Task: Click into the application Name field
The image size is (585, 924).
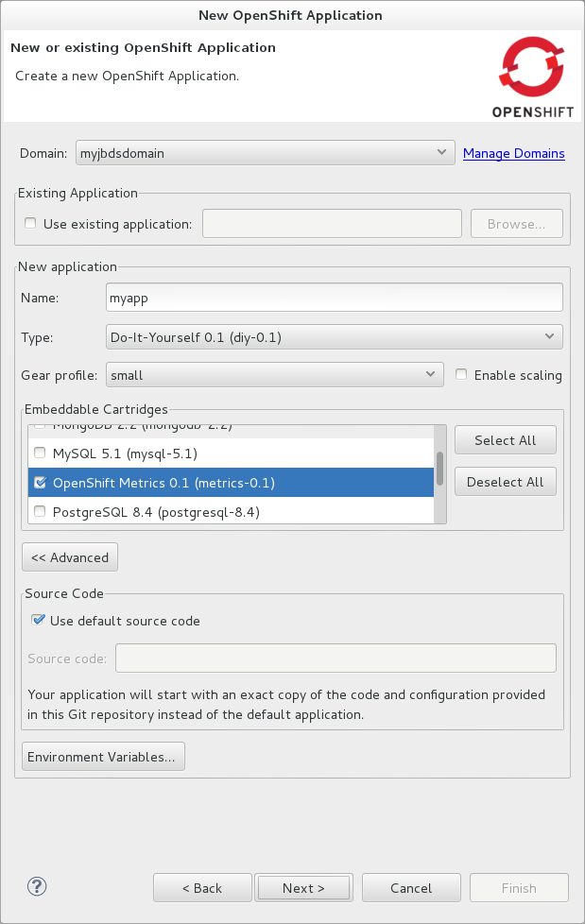Action: 335,298
